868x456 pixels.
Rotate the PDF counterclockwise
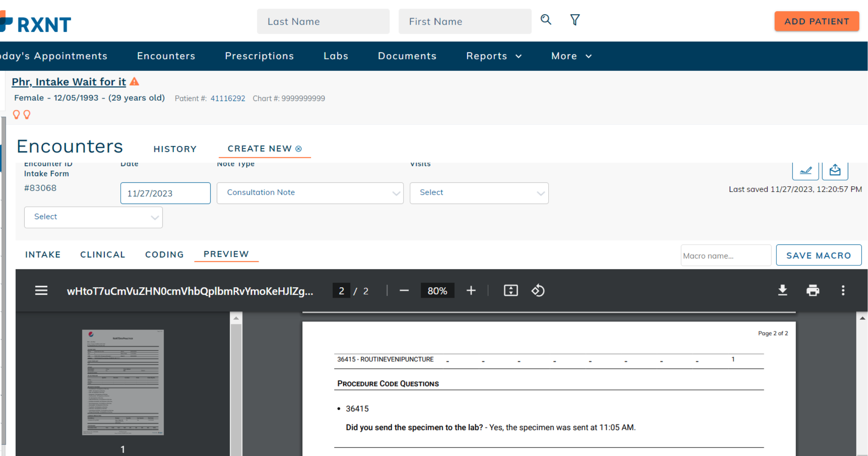(x=538, y=291)
